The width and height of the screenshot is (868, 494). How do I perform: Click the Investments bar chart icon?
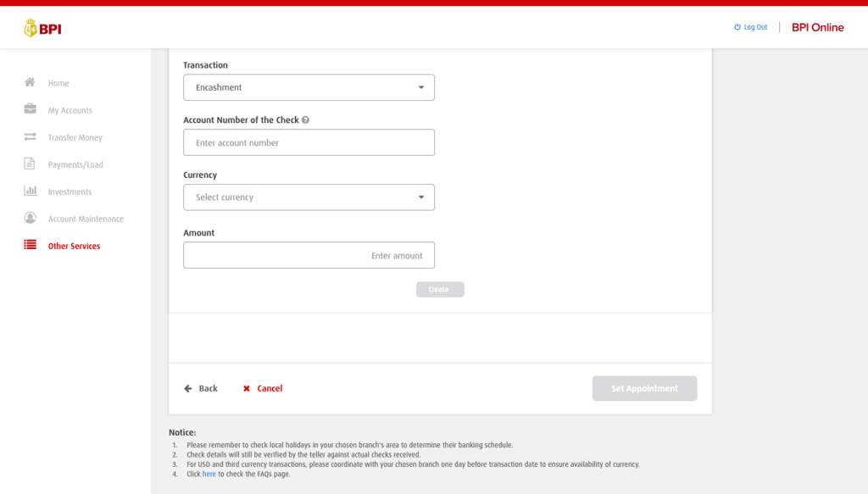30,191
